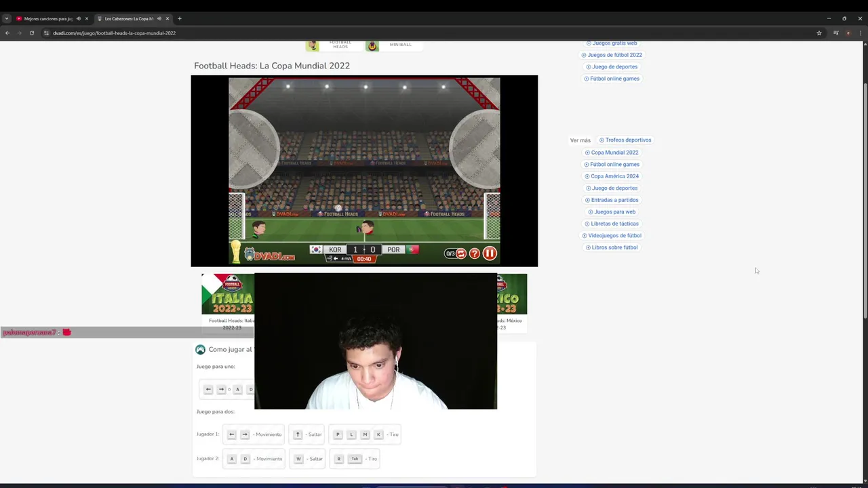Click the Tab key shot icon
The height and width of the screenshot is (488, 868).
[355, 459]
